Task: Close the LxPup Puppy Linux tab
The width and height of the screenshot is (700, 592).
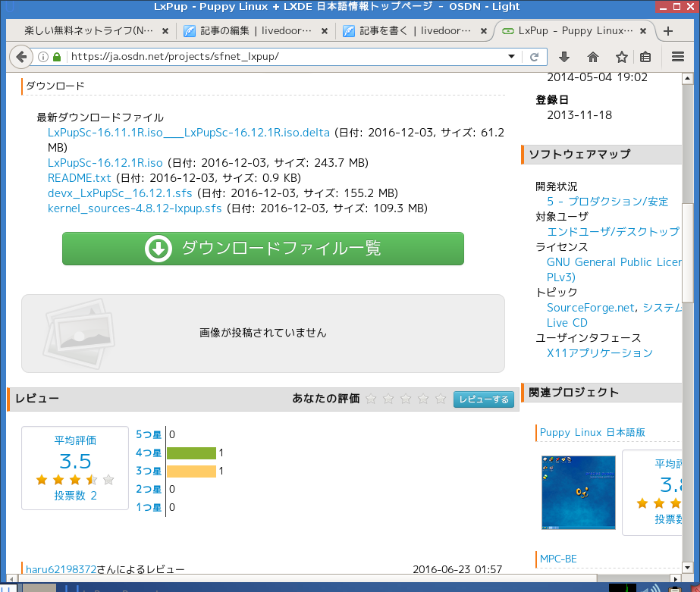Action: point(643,31)
